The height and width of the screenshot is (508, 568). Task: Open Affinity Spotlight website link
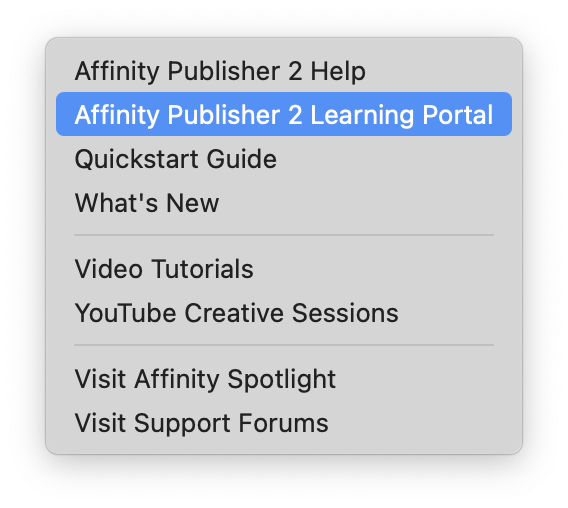tap(284, 379)
